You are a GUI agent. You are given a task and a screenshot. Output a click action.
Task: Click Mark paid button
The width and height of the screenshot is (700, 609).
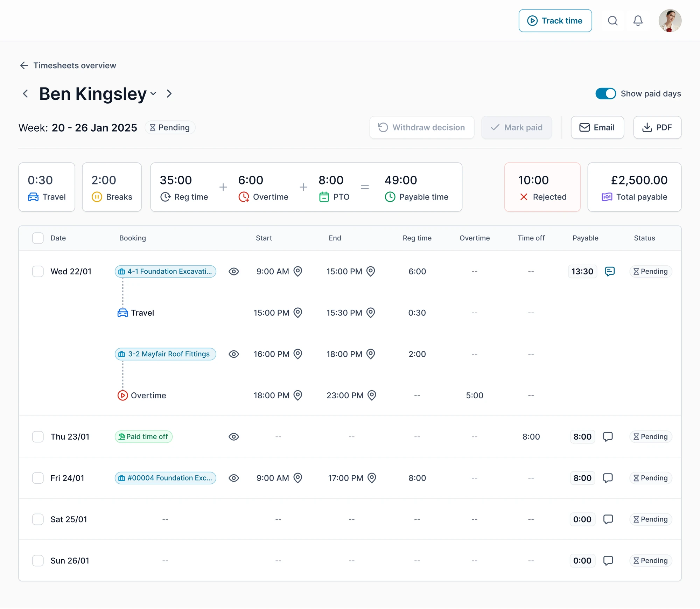coord(517,127)
